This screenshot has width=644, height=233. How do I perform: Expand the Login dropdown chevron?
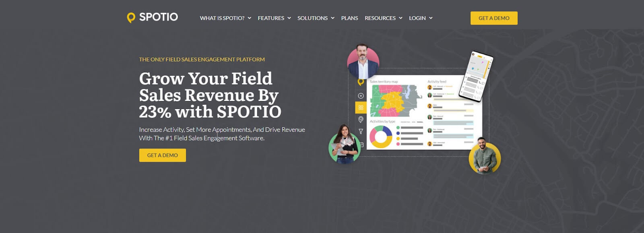[431, 18]
